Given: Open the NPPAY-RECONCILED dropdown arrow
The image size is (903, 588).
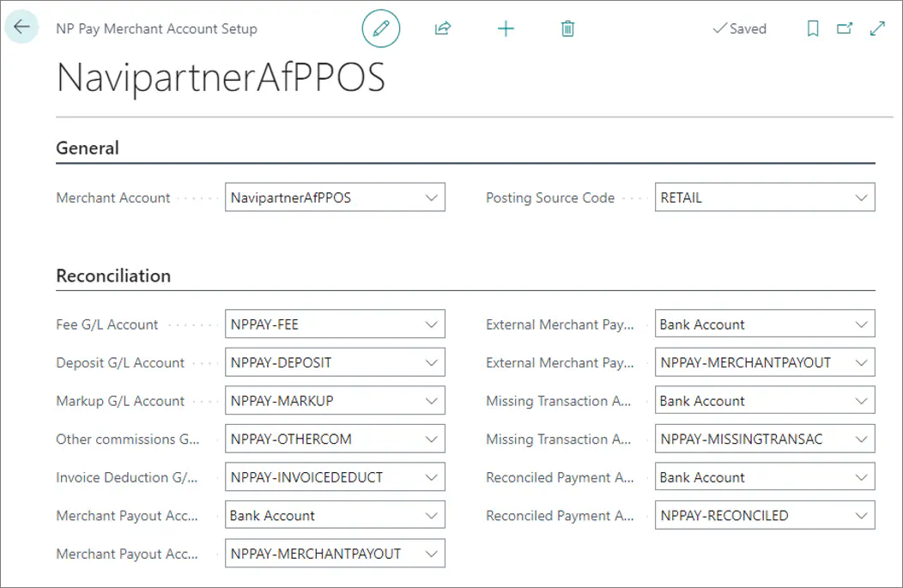Looking at the screenshot, I should 861,515.
